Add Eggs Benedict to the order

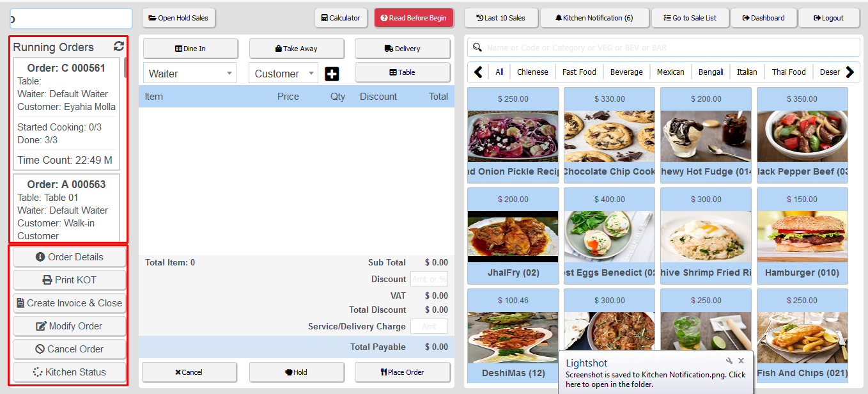609,236
